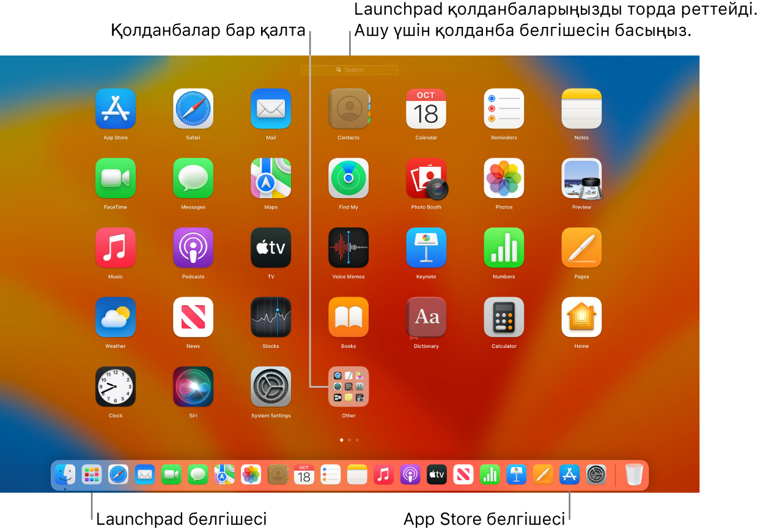Open Books app
Image resolution: width=763 pixels, height=532 pixels.
point(348,317)
